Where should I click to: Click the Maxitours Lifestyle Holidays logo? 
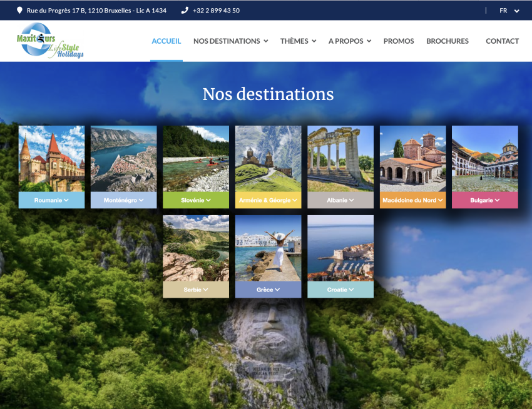tap(50, 41)
